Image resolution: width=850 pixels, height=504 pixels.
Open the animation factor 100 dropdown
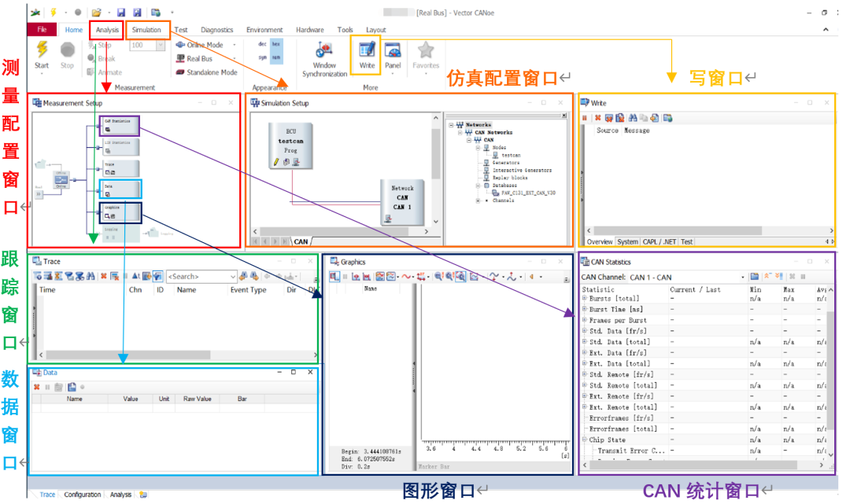coord(161,46)
